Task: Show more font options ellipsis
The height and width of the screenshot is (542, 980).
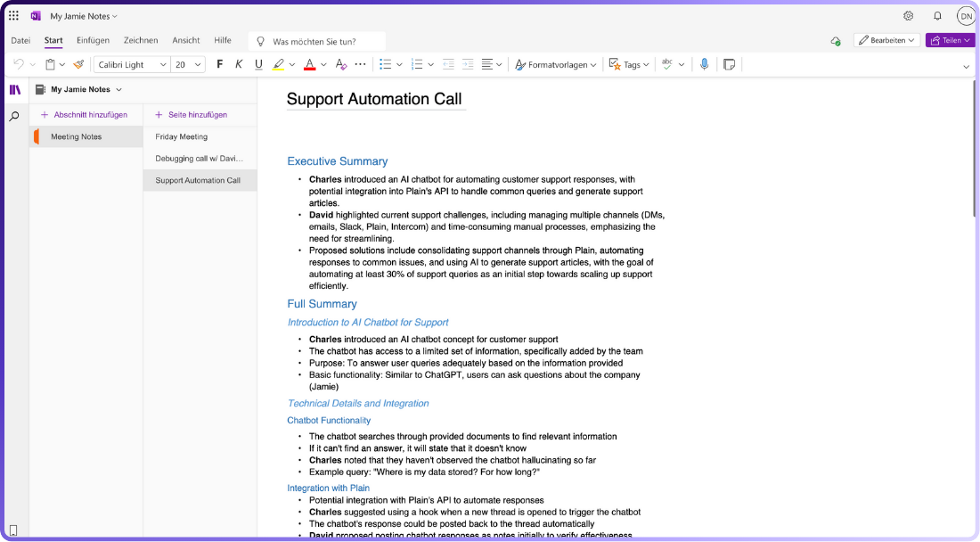Action: coord(361,64)
